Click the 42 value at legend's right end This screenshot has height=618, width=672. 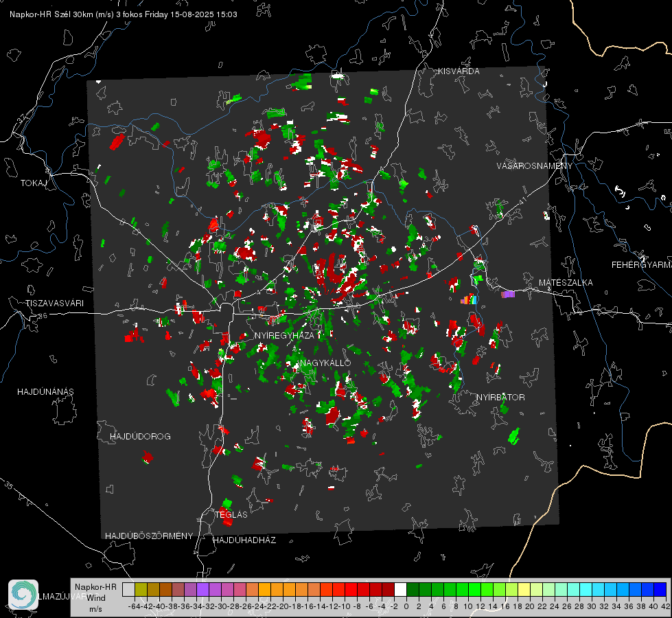[x=666, y=606]
